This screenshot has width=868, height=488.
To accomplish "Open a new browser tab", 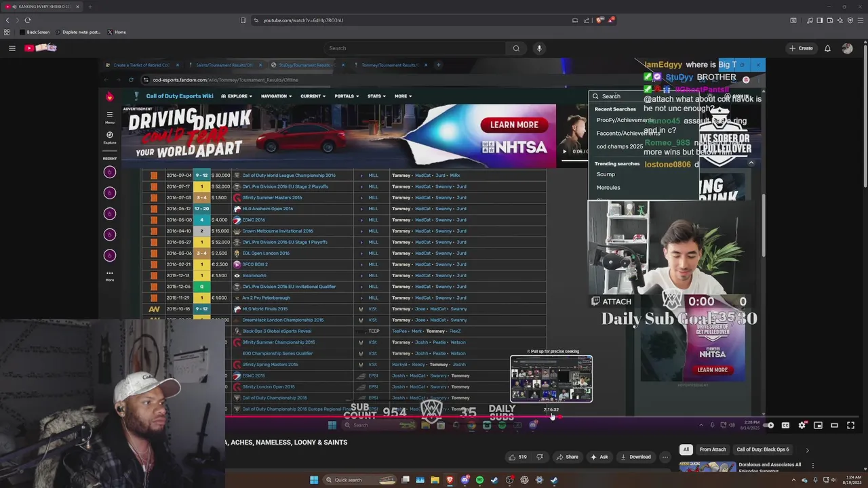I will (90, 7).
